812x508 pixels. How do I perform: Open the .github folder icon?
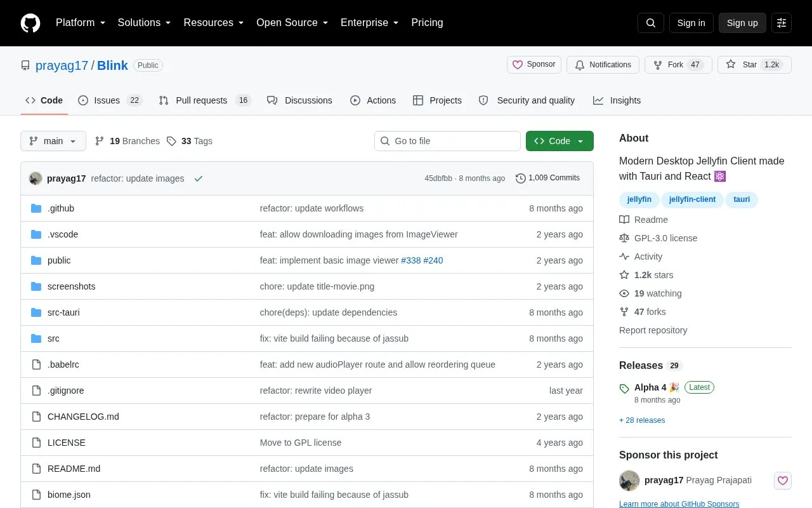(x=36, y=208)
